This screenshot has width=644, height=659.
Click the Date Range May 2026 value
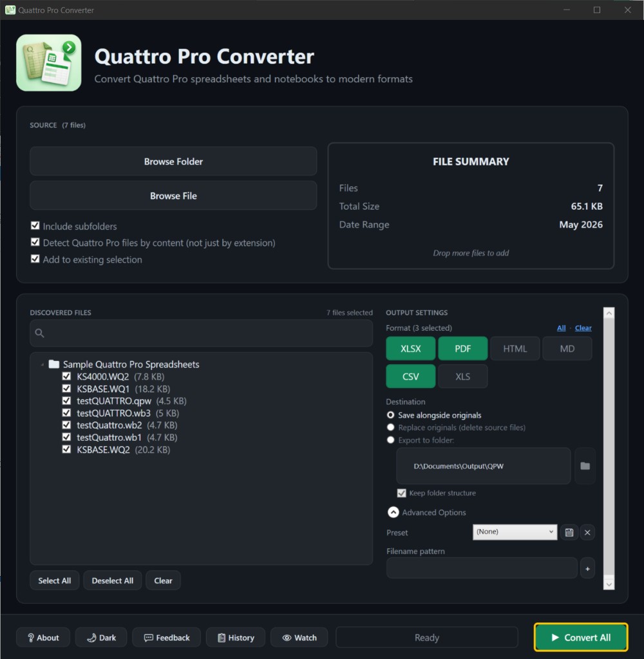(580, 225)
